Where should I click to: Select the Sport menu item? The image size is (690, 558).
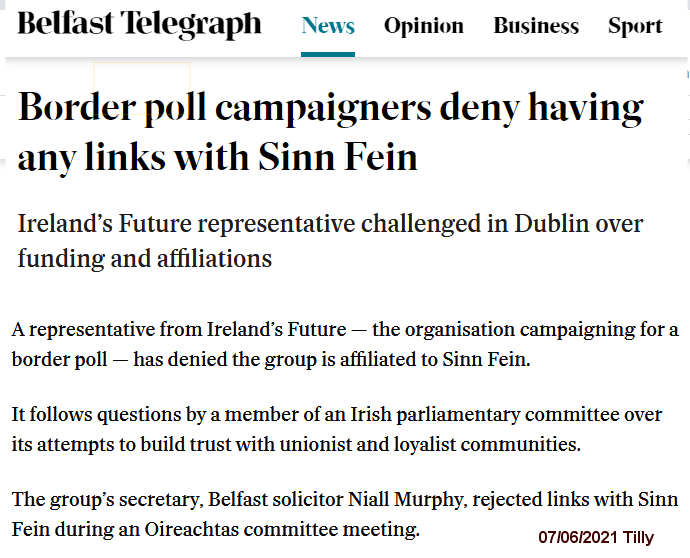(635, 25)
